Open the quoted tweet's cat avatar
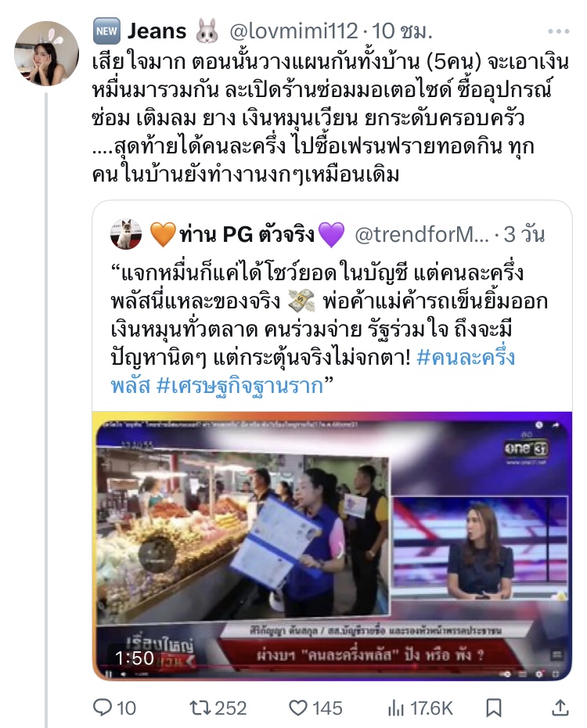Viewport: 587px width, 728px height. [x=126, y=234]
